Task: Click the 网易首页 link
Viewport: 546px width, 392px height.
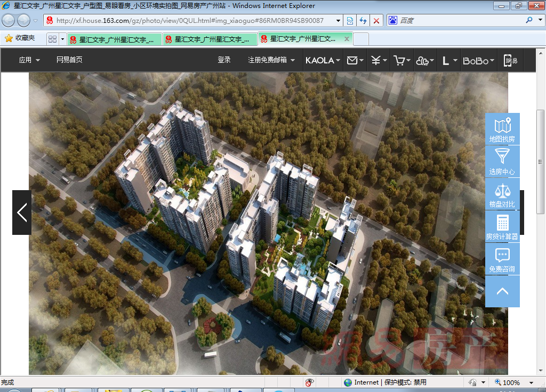Action: tap(69, 60)
